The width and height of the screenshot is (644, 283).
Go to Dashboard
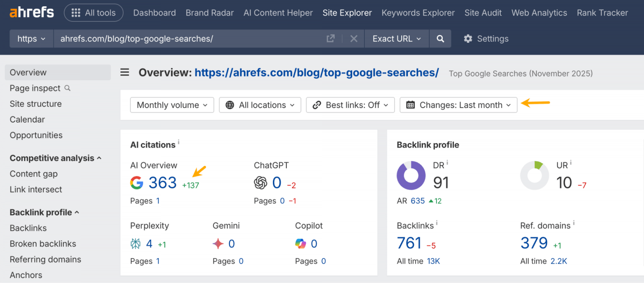154,13
